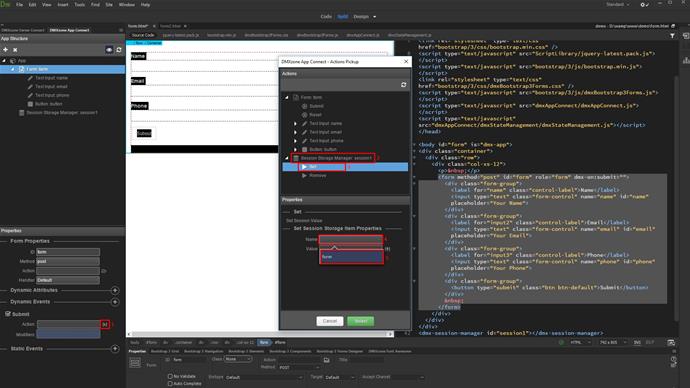Image resolution: width=690 pixels, height=388 pixels.
Task: Select Text Input email in App Structure
Action: point(51,87)
